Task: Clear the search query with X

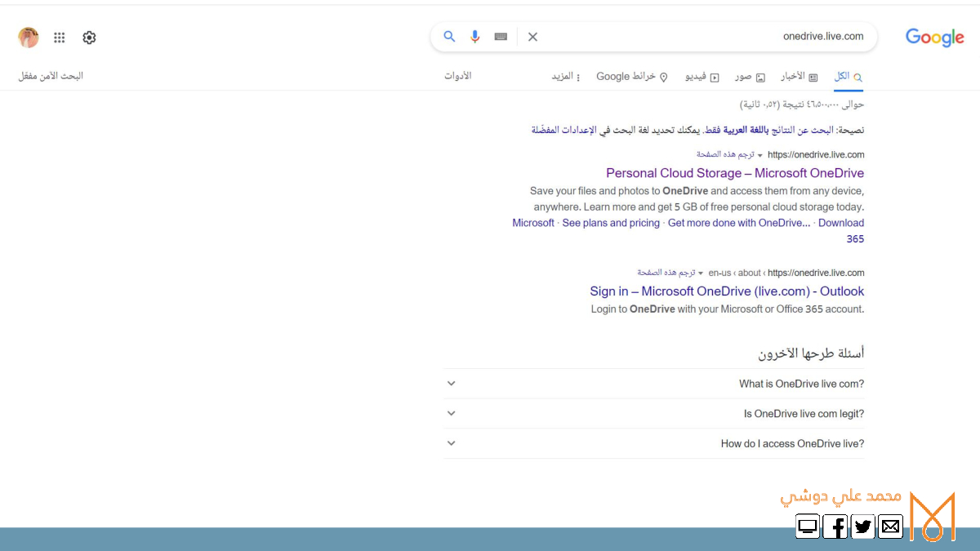Action: pyautogui.click(x=532, y=37)
